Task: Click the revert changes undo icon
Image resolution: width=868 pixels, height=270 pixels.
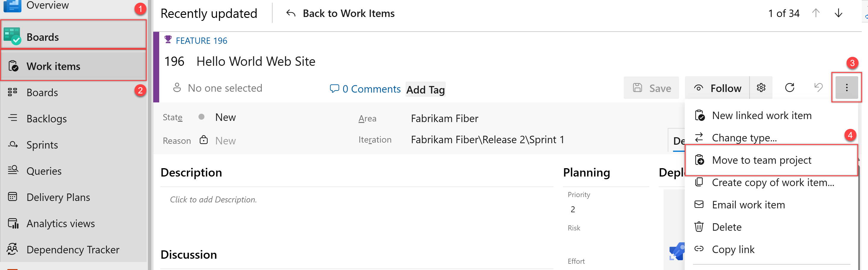Action: coord(818,88)
